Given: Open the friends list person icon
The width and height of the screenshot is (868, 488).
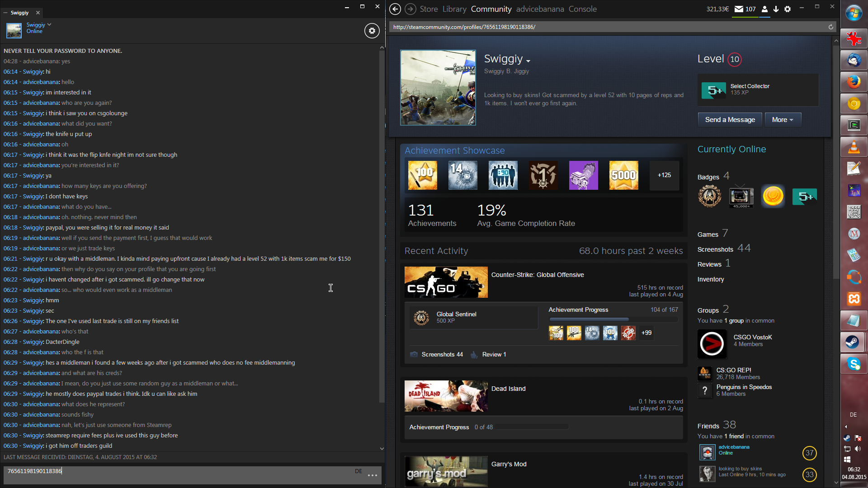Looking at the screenshot, I should click(764, 9).
